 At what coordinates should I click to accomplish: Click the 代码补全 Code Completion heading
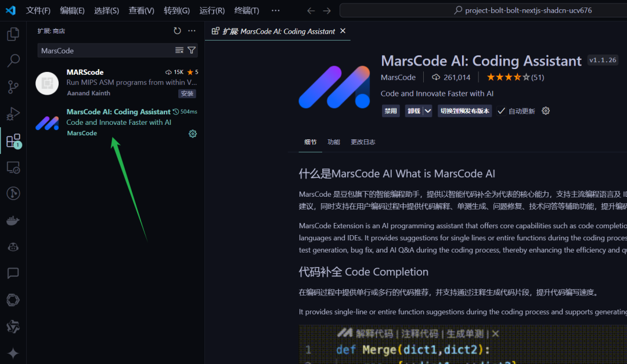363,272
